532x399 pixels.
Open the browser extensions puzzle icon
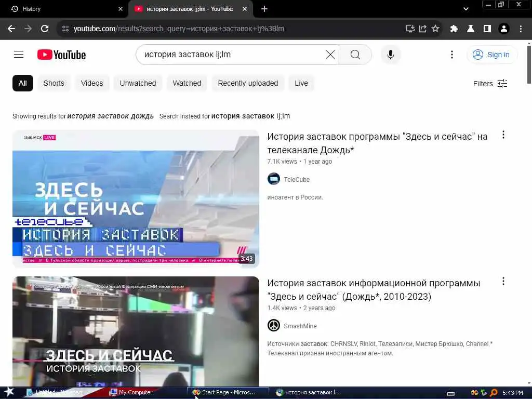coord(454,29)
